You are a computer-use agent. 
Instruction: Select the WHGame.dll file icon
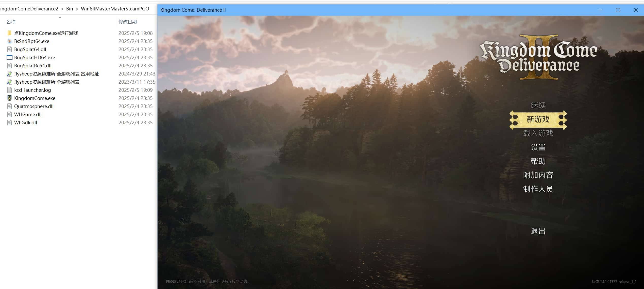[x=9, y=114]
